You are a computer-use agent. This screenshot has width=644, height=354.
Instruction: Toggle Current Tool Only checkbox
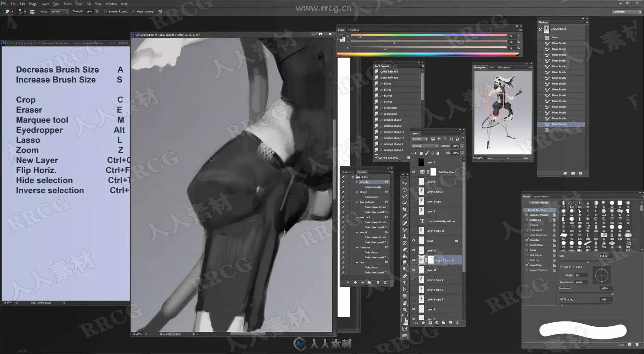point(376,158)
